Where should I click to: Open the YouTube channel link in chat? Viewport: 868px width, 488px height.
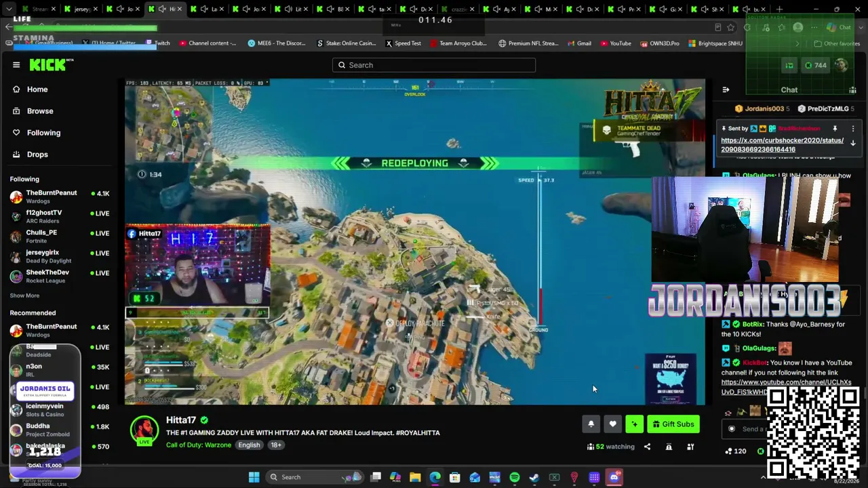point(786,386)
